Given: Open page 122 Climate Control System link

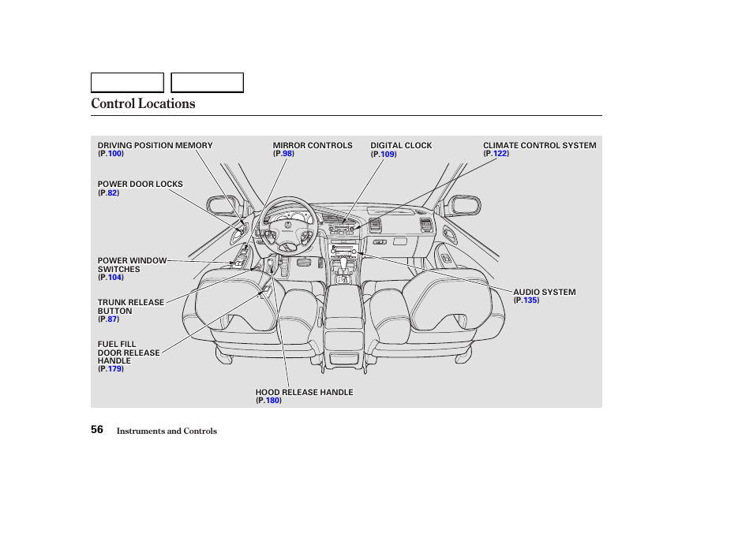Looking at the screenshot, I should pyautogui.click(x=500, y=154).
